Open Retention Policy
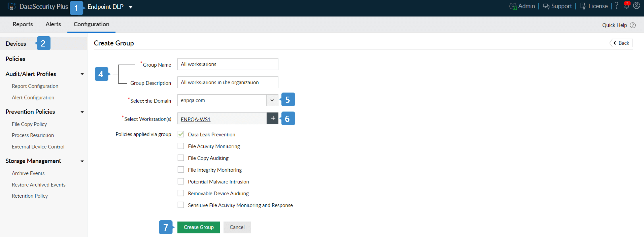This screenshot has height=237, width=644. [x=30, y=196]
